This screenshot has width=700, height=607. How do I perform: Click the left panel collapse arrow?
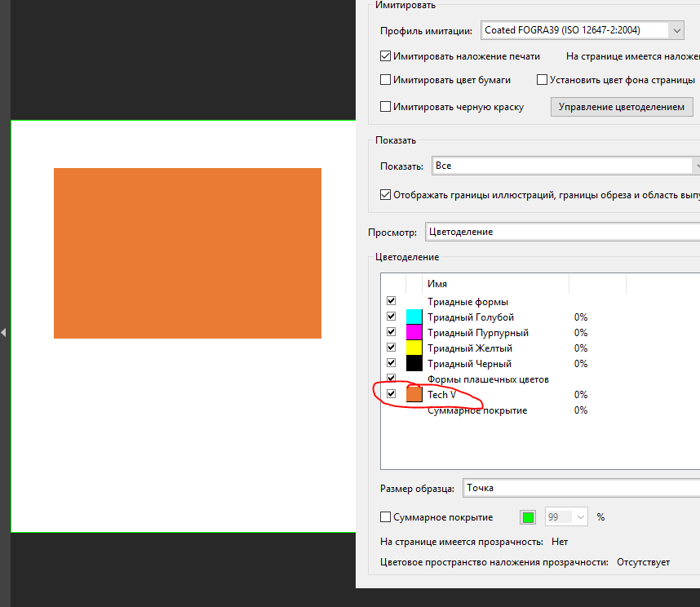[x=3, y=332]
